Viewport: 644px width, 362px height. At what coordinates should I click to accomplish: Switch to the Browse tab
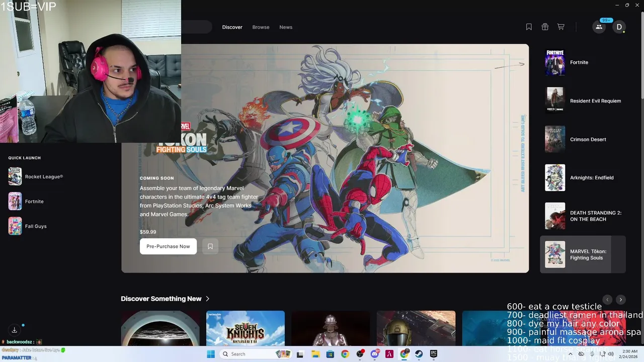tap(261, 27)
